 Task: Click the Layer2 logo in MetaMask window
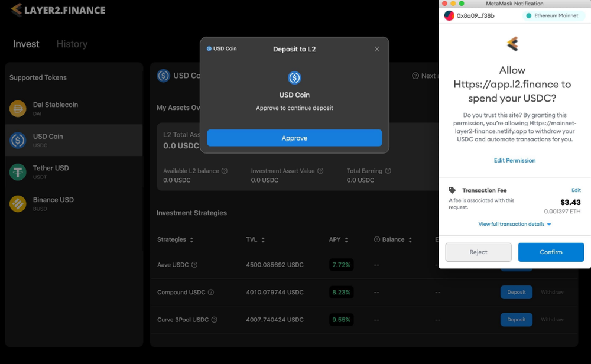click(512, 44)
